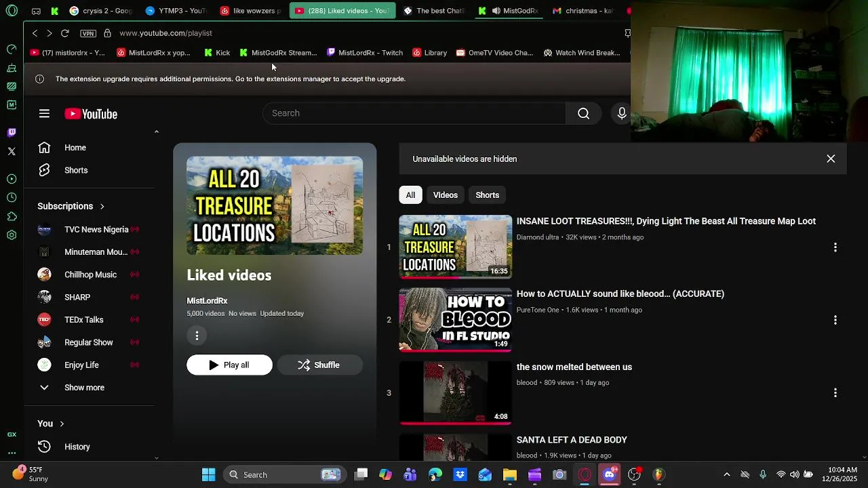Open the Library bookmark
Image resolution: width=868 pixels, height=488 pixels.
click(x=430, y=53)
